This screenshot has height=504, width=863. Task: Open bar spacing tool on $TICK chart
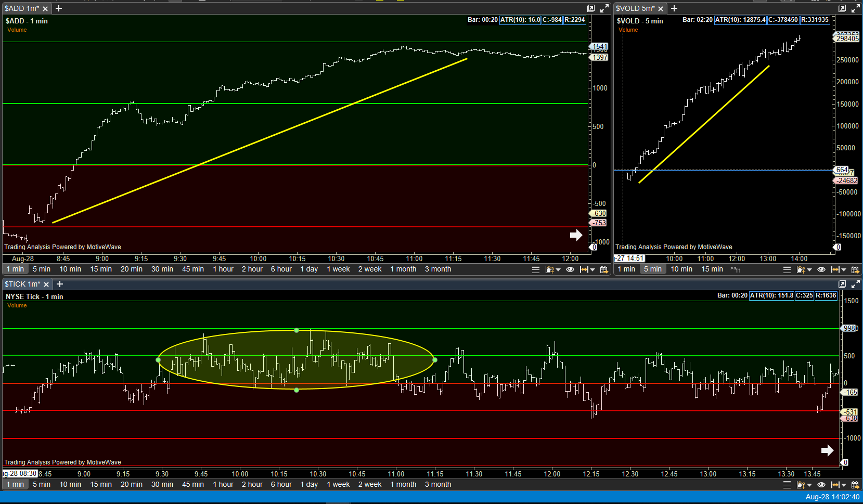835,485
